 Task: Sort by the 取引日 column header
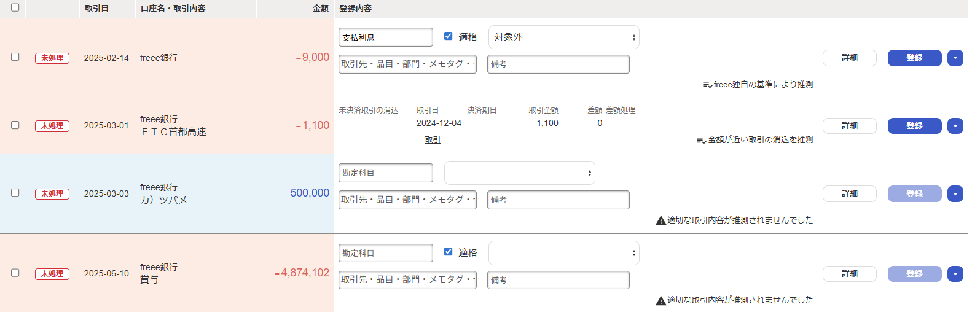pyautogui.click(x=96, y=9)
